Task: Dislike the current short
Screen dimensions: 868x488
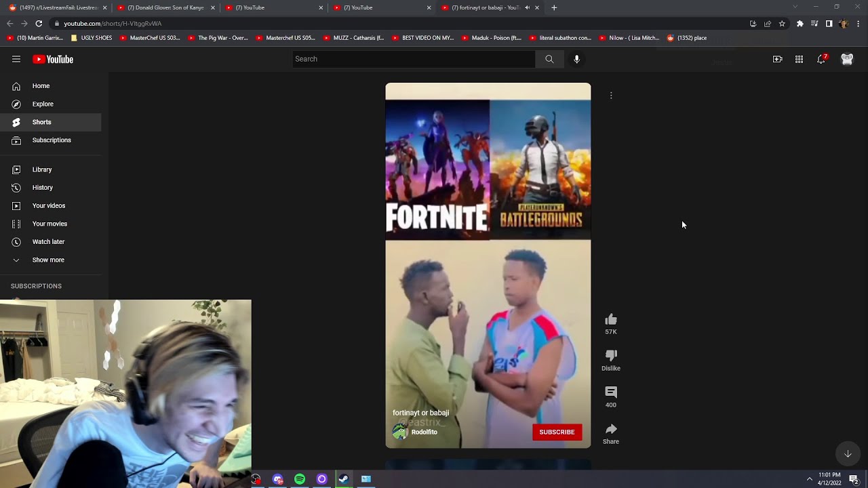Action: [611, 356]
